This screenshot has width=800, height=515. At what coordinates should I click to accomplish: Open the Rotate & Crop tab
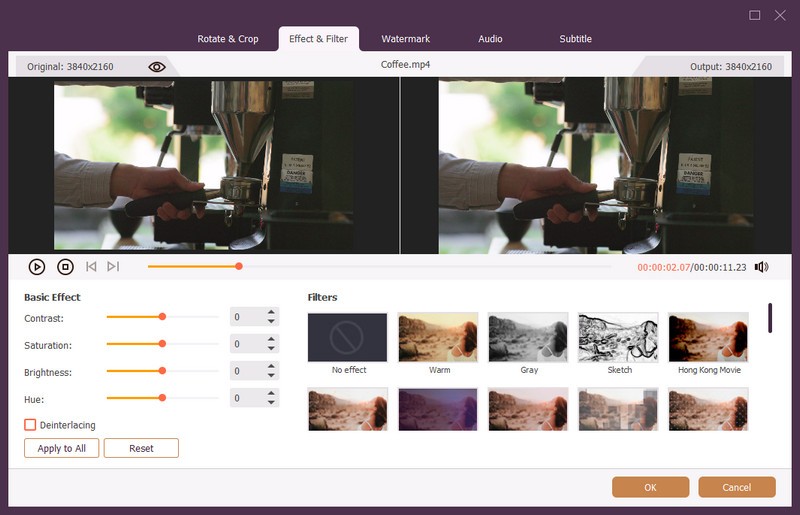point(228,39)
